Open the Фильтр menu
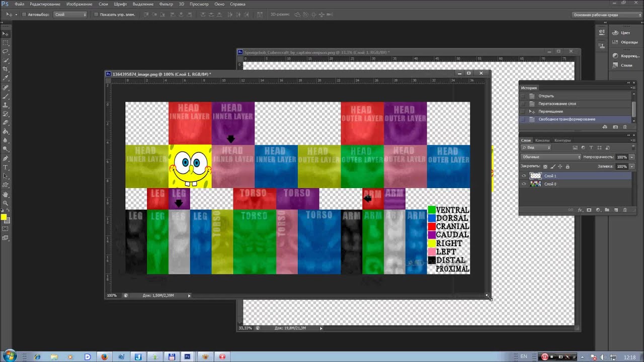The width and height of the screenshot is (644, 362). 166,4
